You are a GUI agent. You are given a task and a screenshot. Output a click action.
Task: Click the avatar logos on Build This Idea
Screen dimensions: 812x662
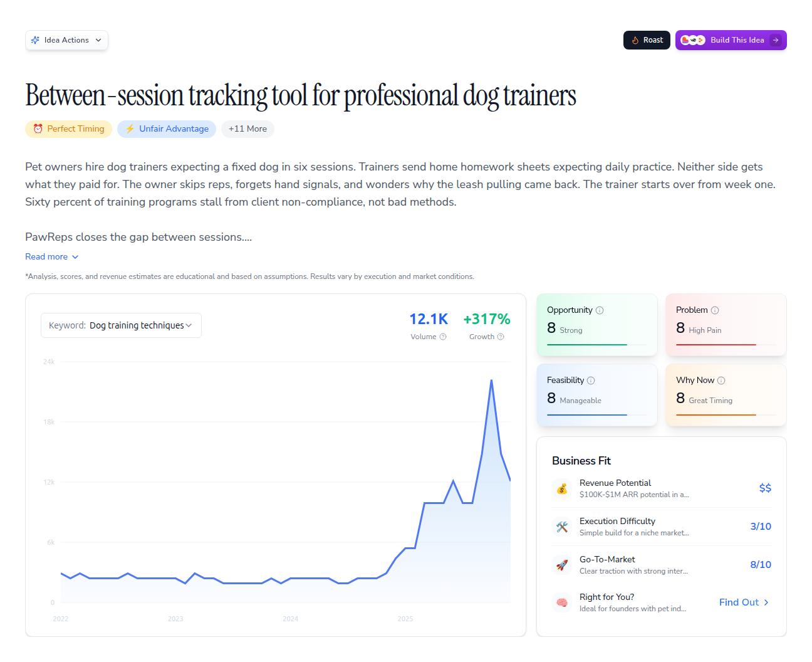pos(693,40)
